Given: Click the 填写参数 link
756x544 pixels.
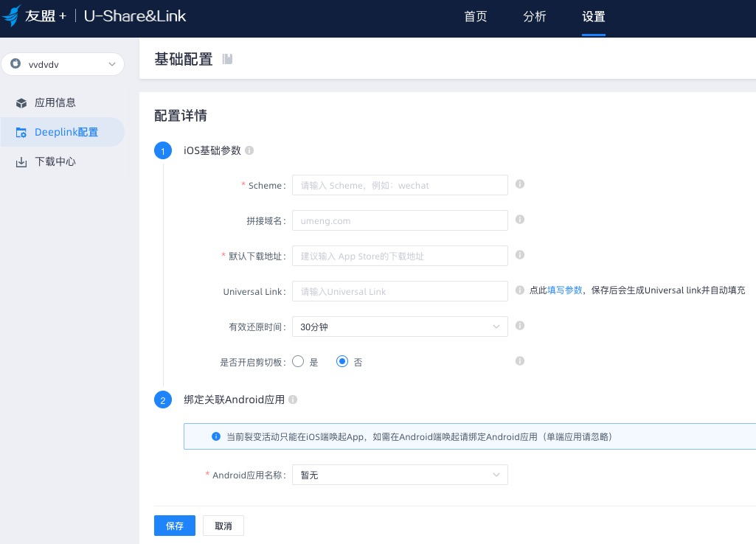Looking at the screenshot, I should 564,290.
